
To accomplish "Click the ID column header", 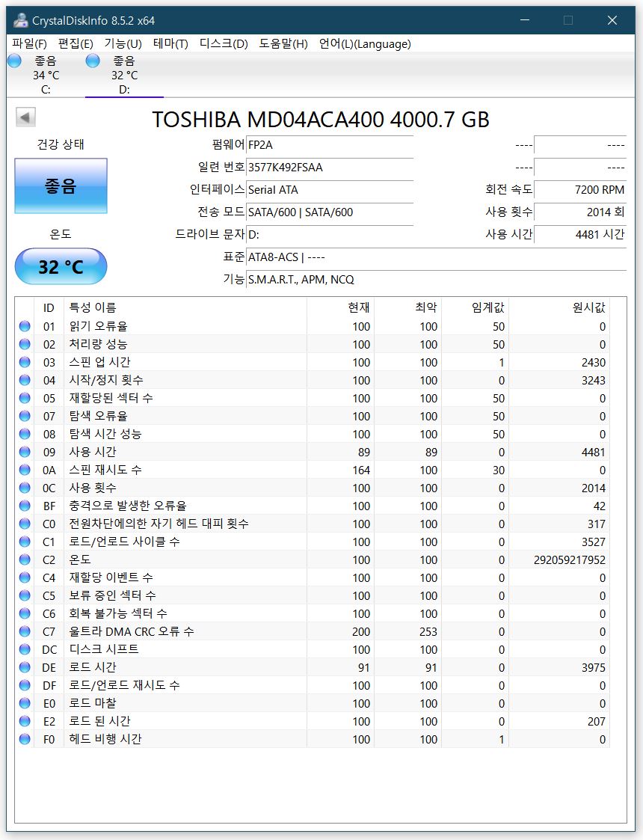I will pyautogui.click(x=49, y=307).
